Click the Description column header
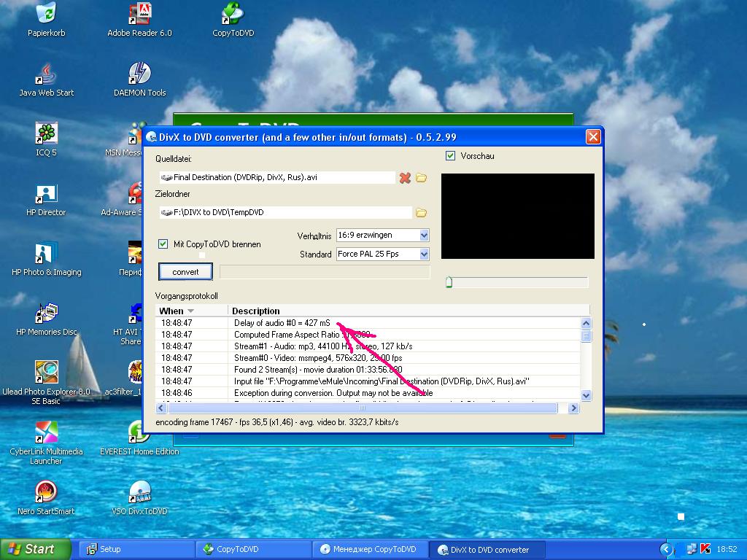Screen dimensions: 747x560 click(409, 311)
